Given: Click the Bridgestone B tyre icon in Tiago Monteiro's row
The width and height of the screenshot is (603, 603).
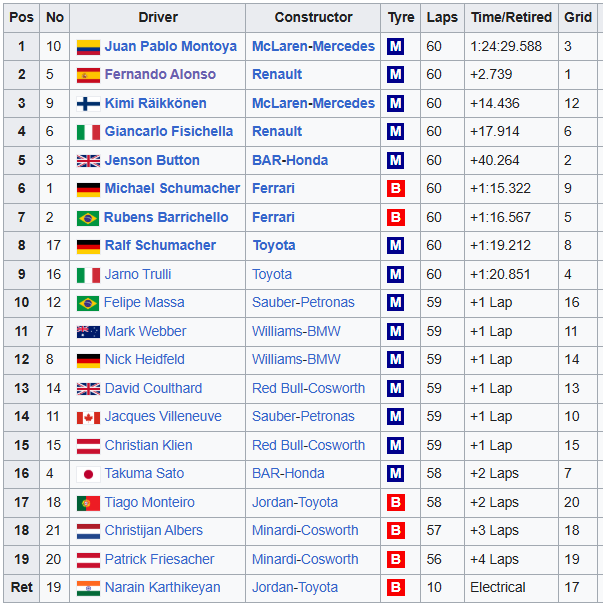Looking at the screenshot, I should click(x=395, y=503).
